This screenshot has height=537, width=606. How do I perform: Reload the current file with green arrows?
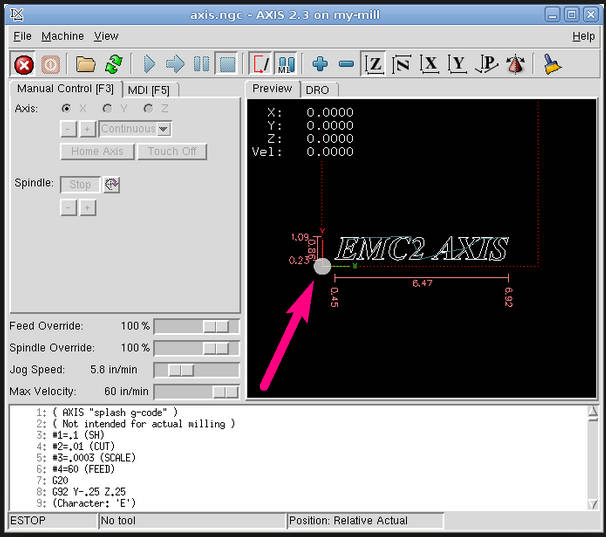[113, 64]
